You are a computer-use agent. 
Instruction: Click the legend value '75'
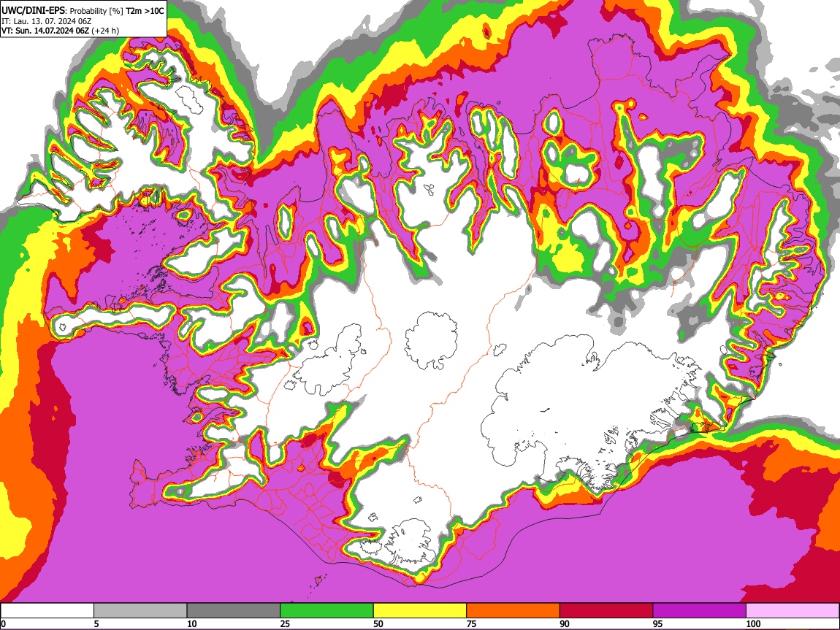click(471, 623)
